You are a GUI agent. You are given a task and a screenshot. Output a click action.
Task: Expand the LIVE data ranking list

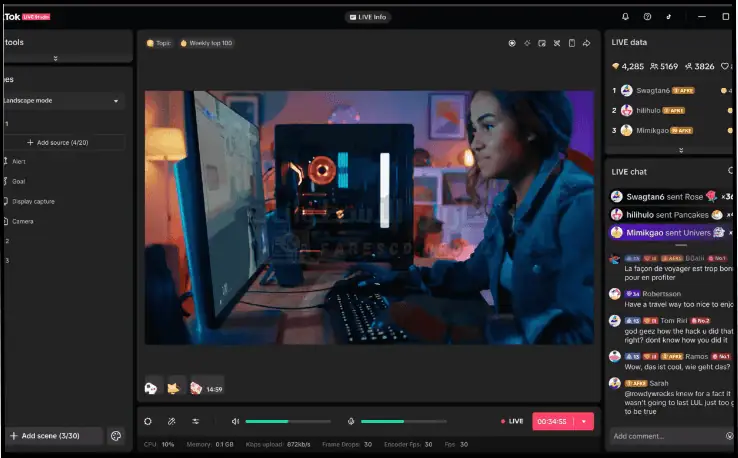point(680,150)
